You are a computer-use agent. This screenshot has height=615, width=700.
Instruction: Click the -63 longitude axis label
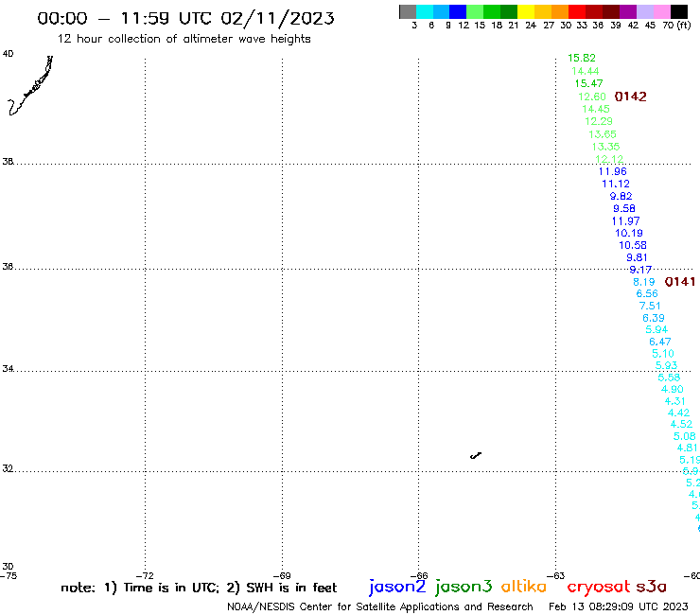(x=556, y=575)
